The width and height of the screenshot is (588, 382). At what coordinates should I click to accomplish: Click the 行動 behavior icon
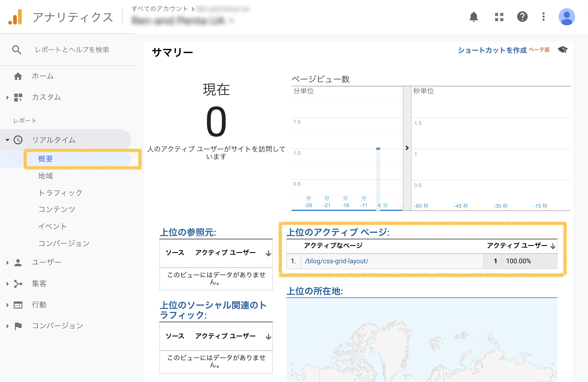(18, 305)
